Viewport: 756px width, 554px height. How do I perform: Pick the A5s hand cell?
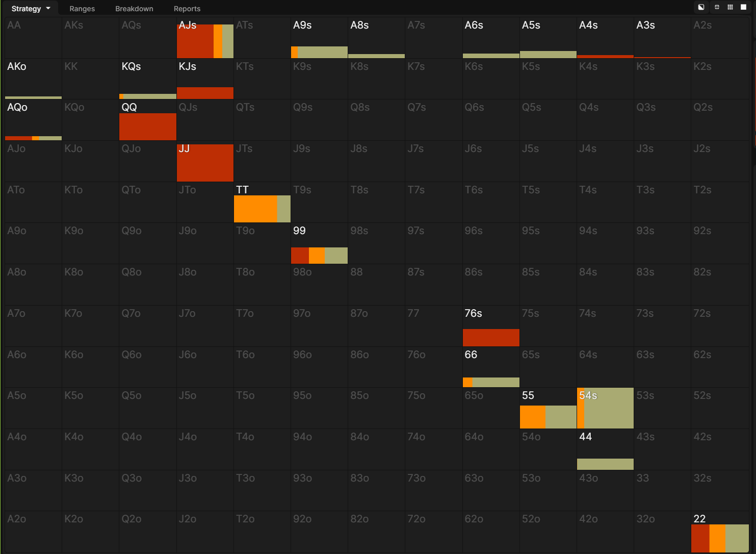pos(548,38)
